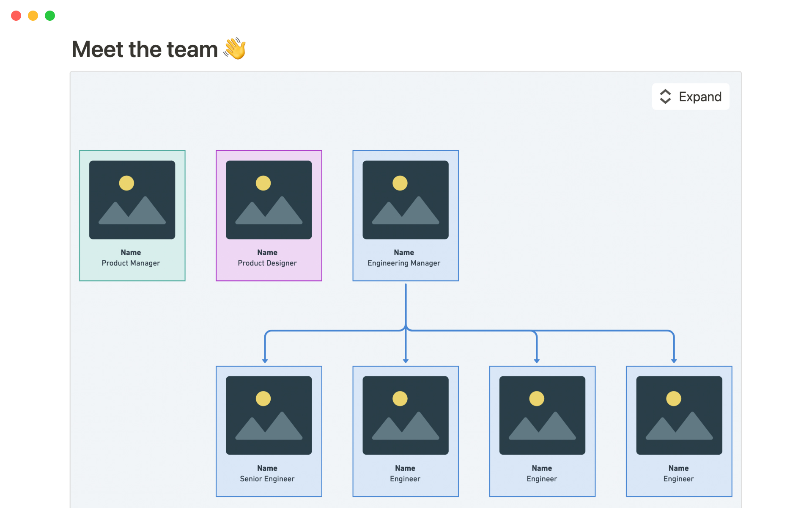Screen dimensions: 812x508
Task: Click the upward chevron in Expand control
Action: coord(664,93)
